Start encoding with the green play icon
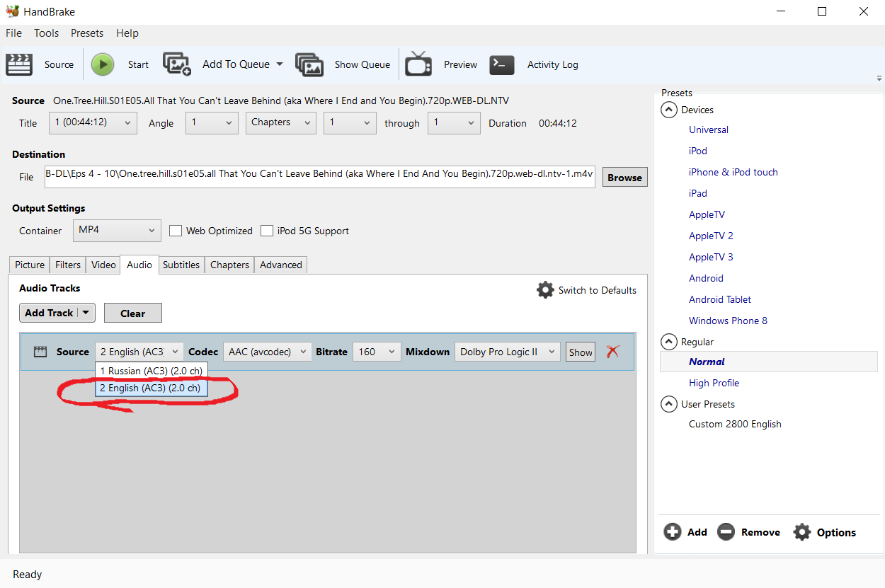 pyautogui.click(x=103, y=64)
